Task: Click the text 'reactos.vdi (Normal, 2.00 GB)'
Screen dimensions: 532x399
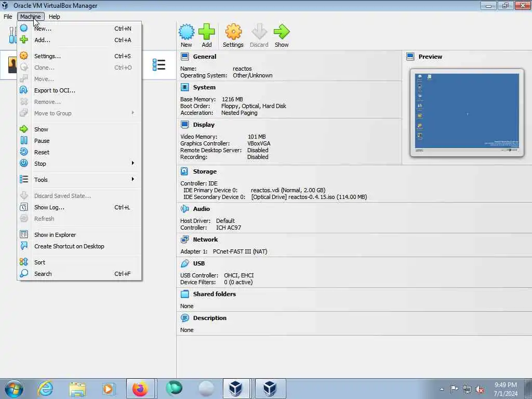Action: click(288, 190)
